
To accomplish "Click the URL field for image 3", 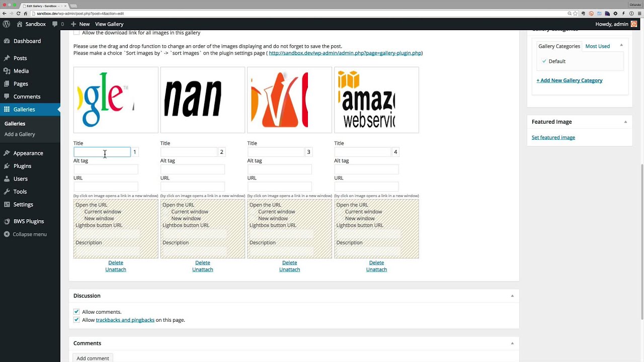I will 280,187.
